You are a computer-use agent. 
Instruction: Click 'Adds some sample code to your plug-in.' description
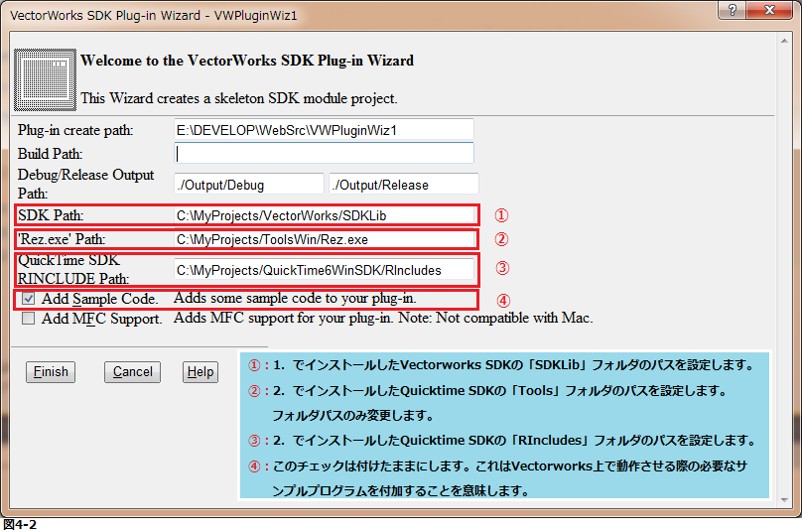[295, 298]
